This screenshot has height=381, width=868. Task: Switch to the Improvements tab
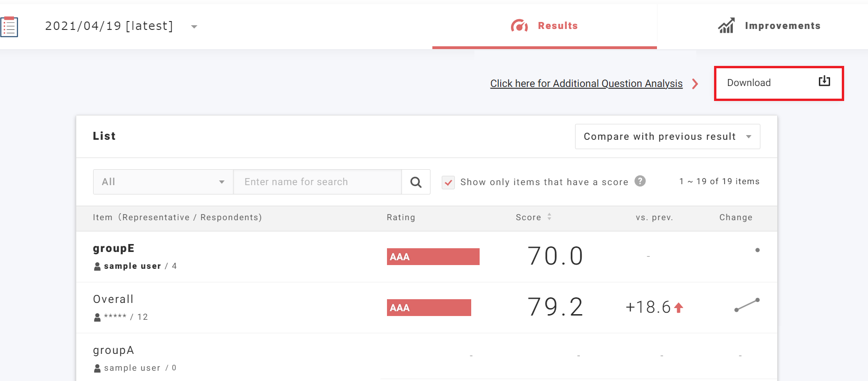click(x=769, y=26)
